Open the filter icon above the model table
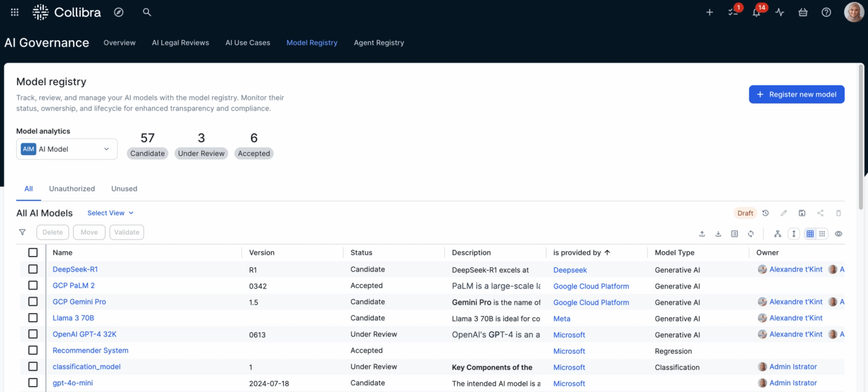Viewport: 868px width, 392px height. (22, 232)
